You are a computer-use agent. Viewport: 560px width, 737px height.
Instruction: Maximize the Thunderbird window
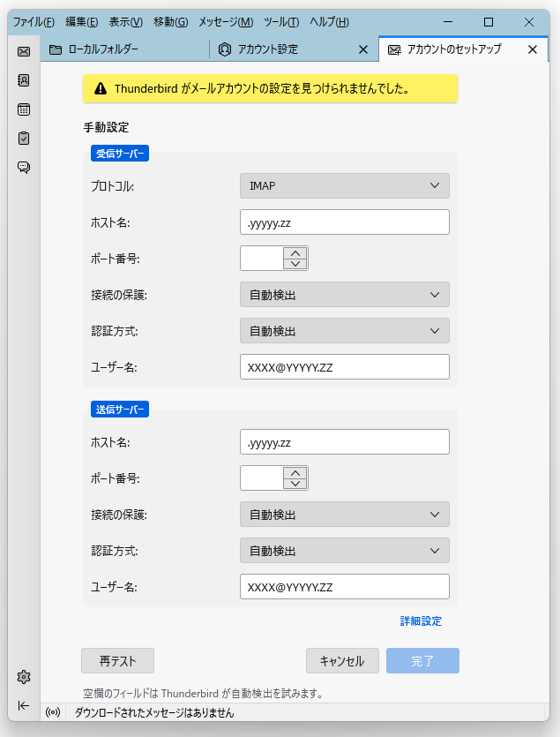(489, 21)
